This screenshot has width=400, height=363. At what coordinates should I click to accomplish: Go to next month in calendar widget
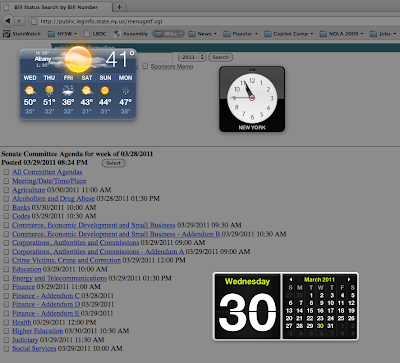coord(349,279)
